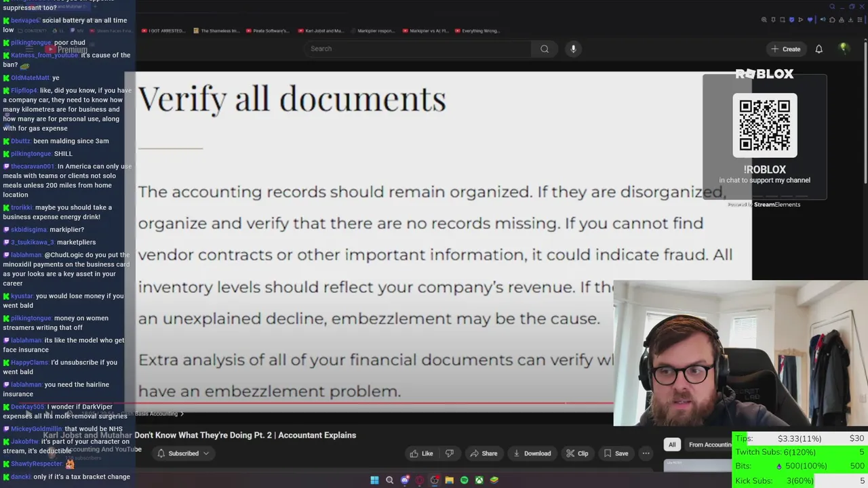
Task: Click chat username 'MickeyGoldmillin'
Action: (36, 429)
